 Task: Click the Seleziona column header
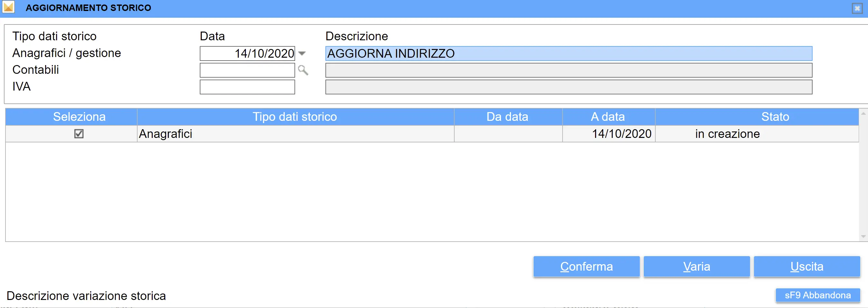(79, 117)
